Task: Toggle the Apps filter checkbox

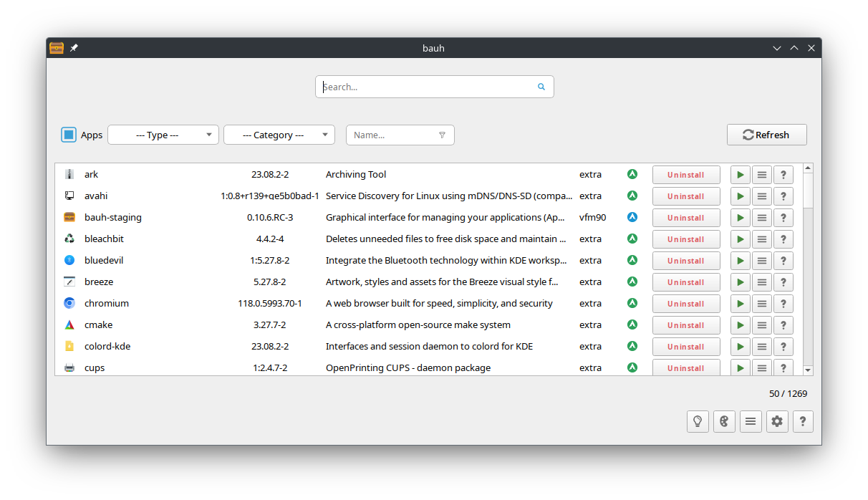Action: click(69, 135)
